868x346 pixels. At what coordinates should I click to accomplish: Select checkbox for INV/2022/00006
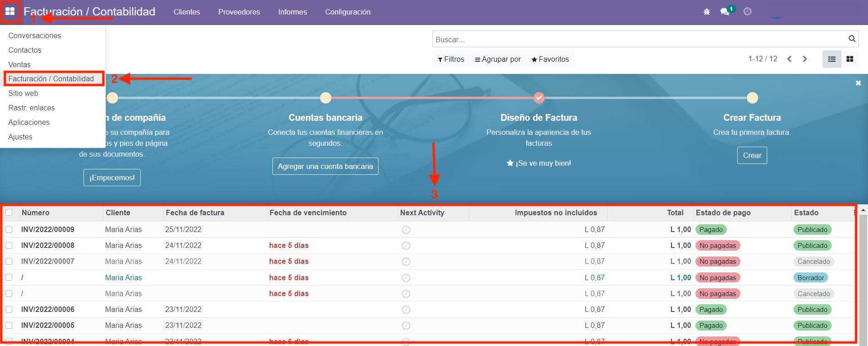pyautogui.click(x=9, y=309)
